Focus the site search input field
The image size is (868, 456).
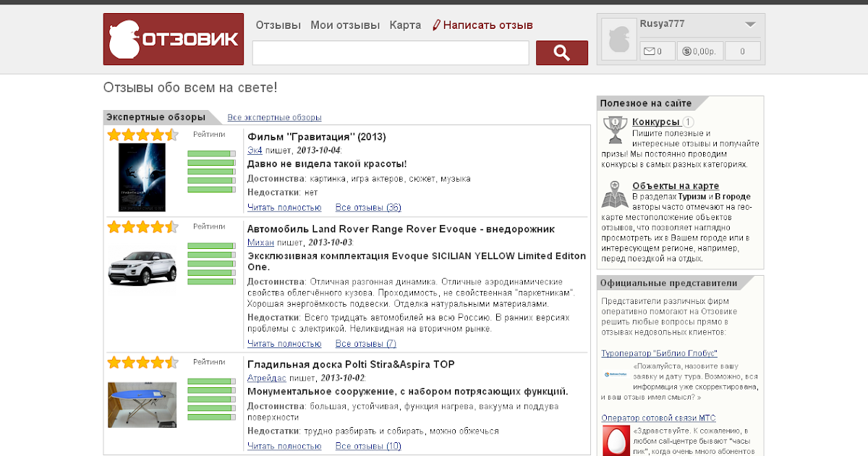pyautogui.click(x=391, y=53)
